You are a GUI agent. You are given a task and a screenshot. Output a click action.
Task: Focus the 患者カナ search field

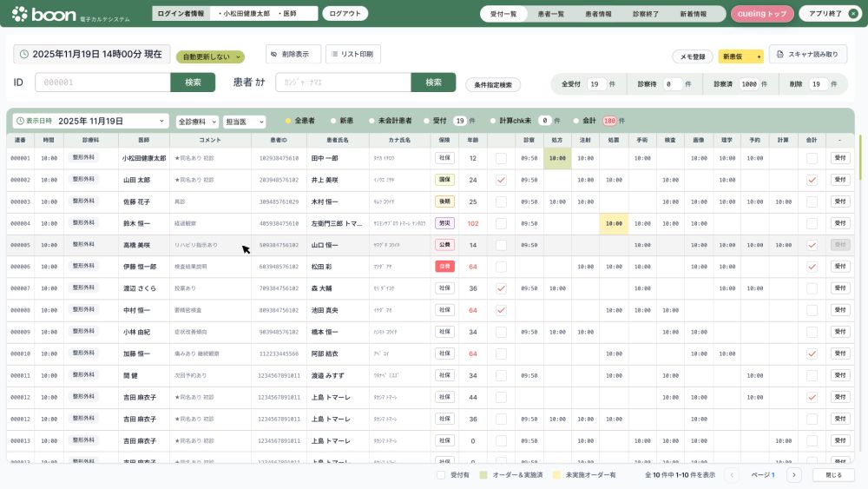343,82
